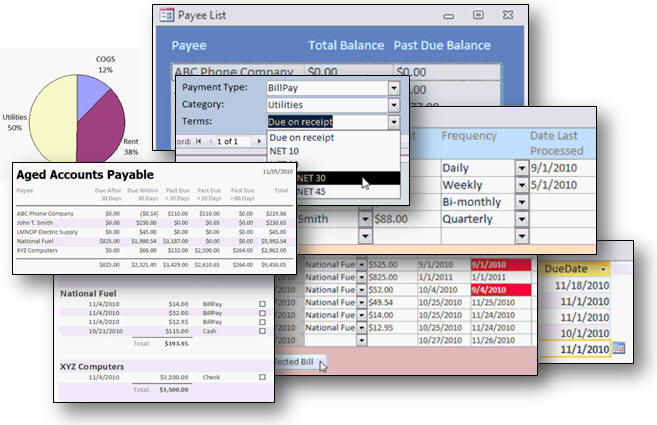Open the Payment Type dropdown

[393, 88]
